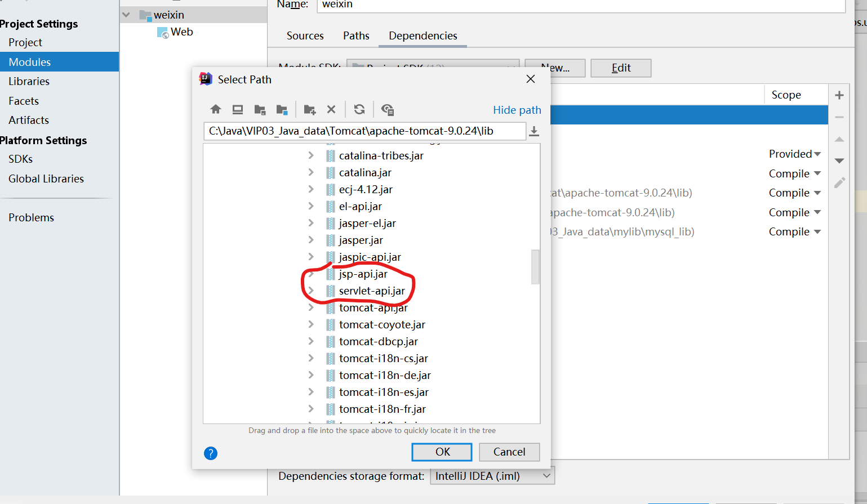Select servlet-api.jar file icon
This screenshot has width=867, height=504.
coord(331,291)
